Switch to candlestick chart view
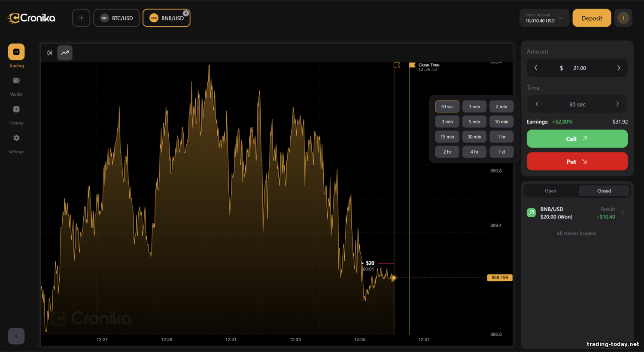The width and height of the screenshot is (644, 352). (49, 52)
